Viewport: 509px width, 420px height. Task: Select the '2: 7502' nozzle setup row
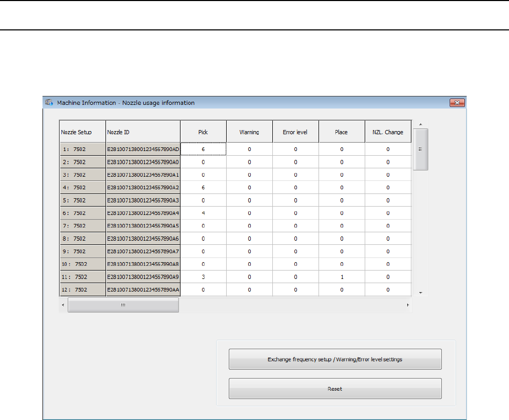(82, 162)
